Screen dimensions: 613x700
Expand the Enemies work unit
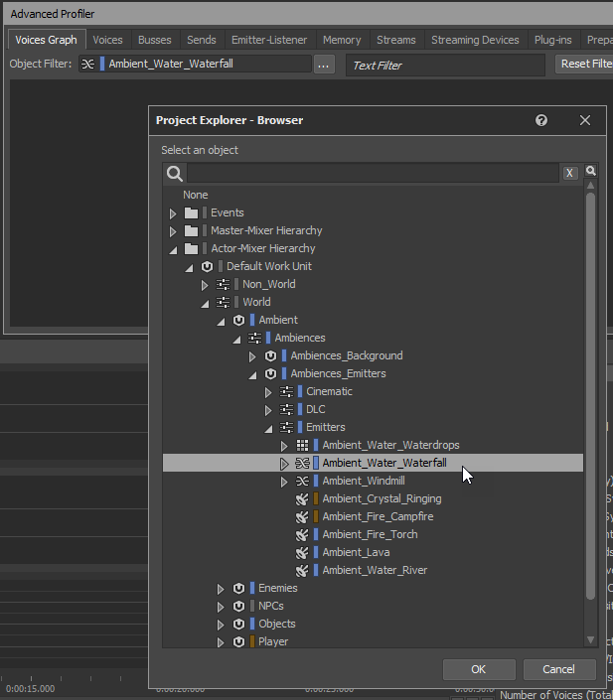221,589
